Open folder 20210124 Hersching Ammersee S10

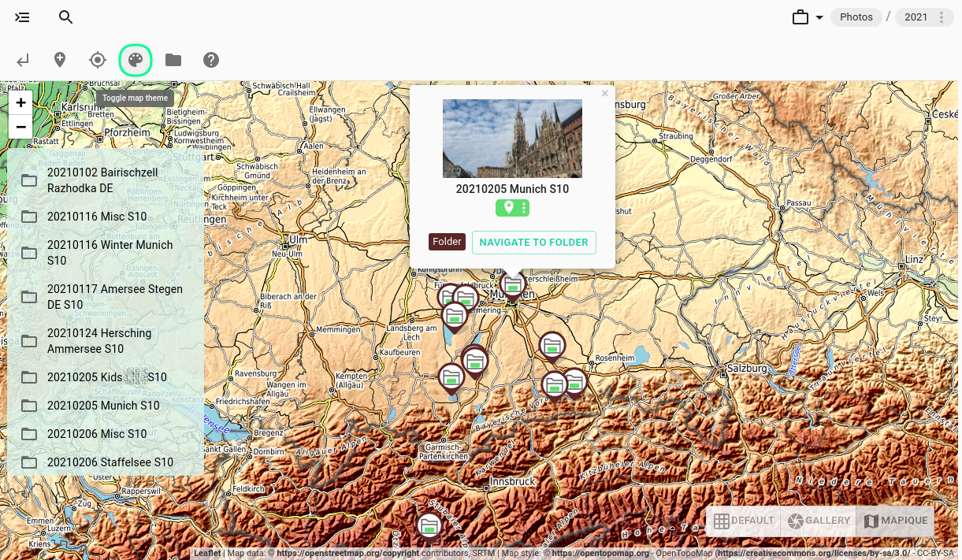click(106, 341)
